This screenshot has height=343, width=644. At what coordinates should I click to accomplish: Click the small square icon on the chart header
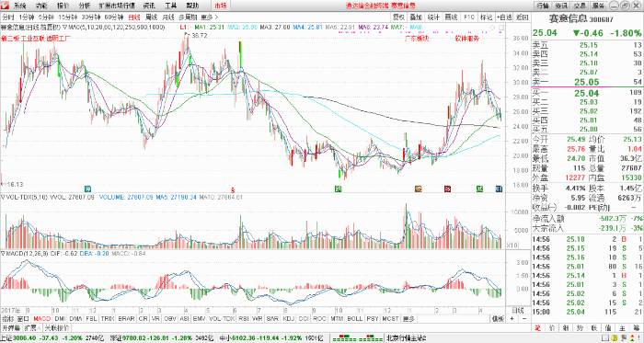(x=500, y=27)
